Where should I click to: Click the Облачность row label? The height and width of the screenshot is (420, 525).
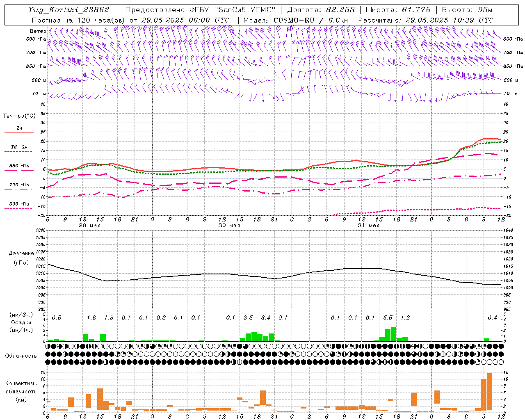tap(21, 356)
